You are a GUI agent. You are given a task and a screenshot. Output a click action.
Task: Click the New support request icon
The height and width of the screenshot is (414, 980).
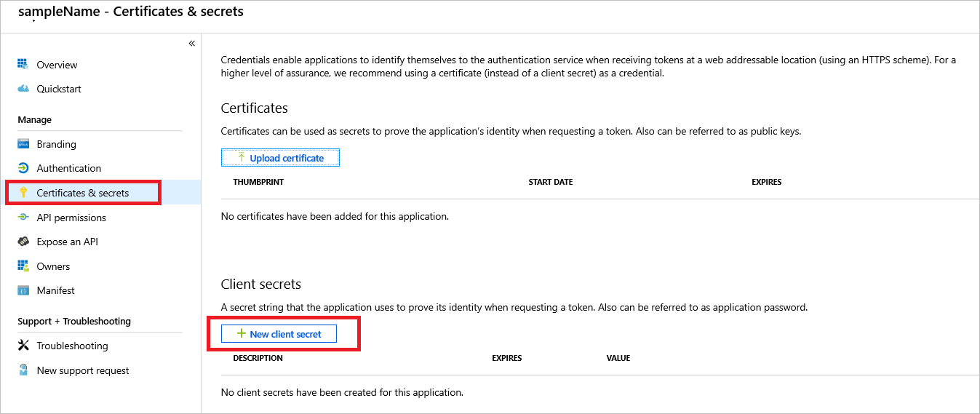click(x=23, y=370)
